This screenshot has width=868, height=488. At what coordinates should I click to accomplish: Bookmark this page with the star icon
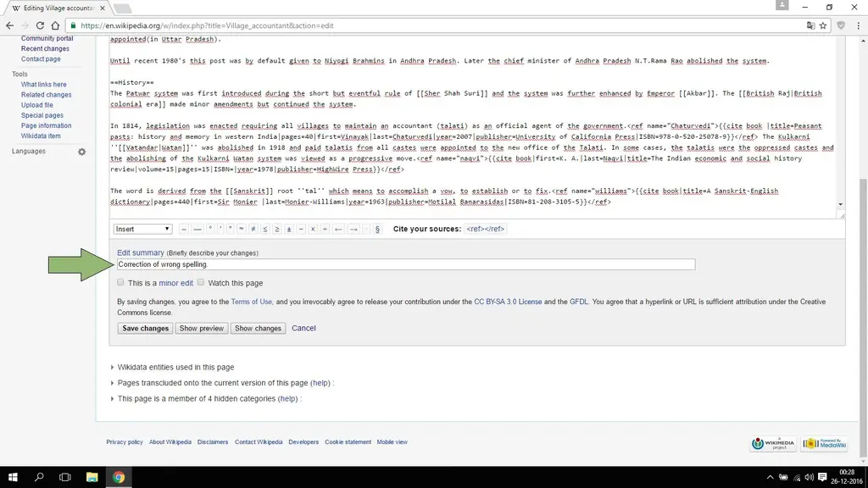823,25
